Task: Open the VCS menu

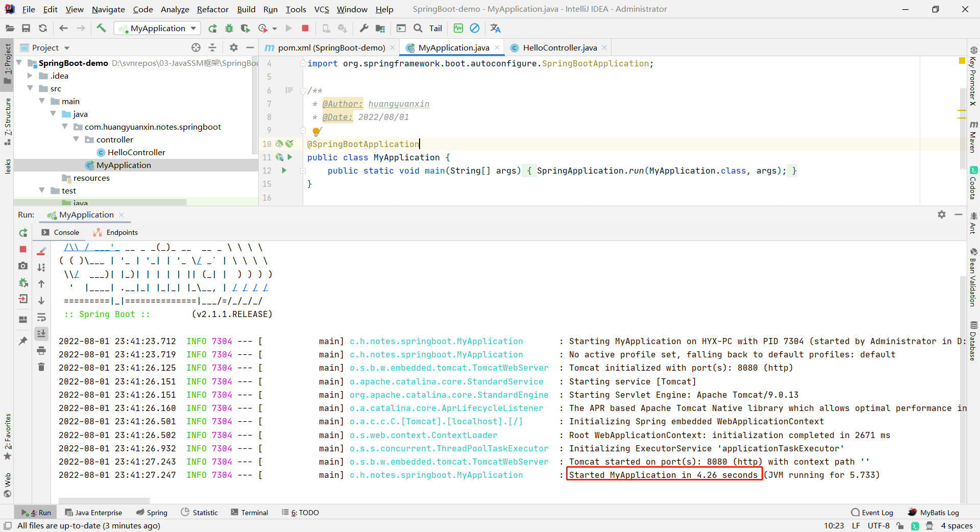Action: click(321, 9)
